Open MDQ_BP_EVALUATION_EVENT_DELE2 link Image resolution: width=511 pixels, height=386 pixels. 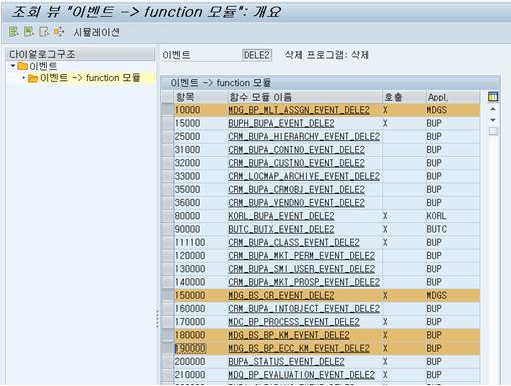[x=301, y=375]
